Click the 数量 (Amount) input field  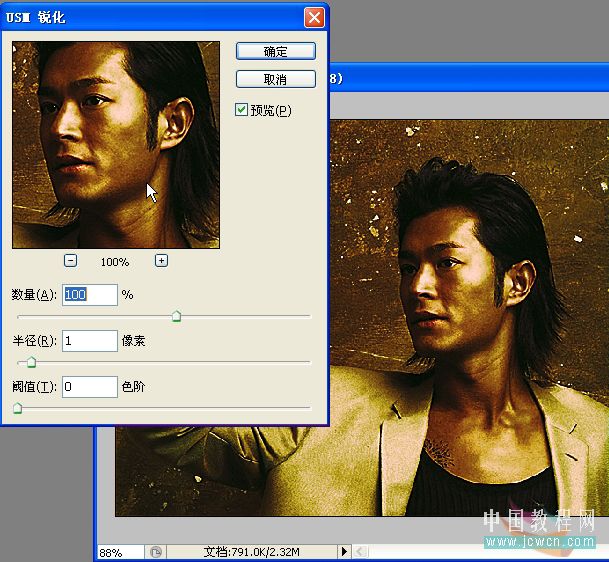tap(90, 295)
